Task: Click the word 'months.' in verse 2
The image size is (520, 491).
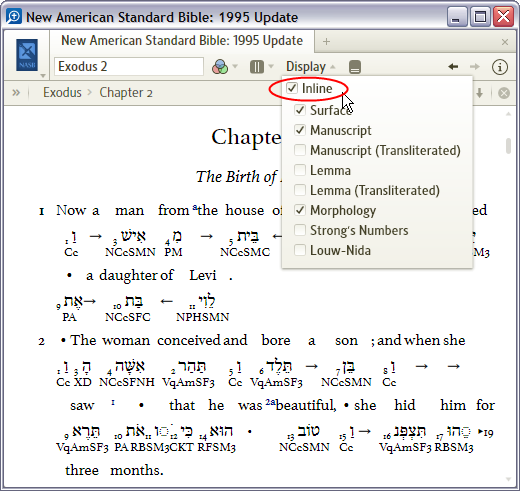Action: [137, 470]
